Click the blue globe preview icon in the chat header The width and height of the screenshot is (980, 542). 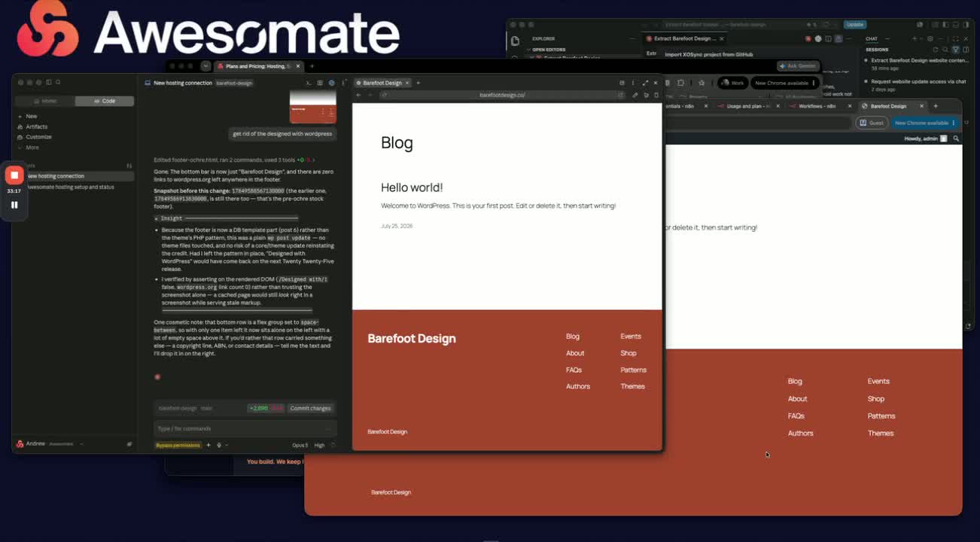point(331,83)
